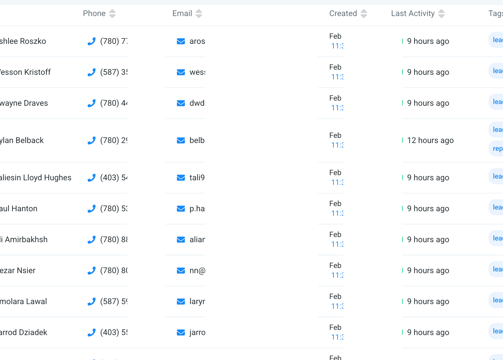The width and height of the screenshot is (503, 360).
Task: Click lead tag in Ashlee Roszko row
Action: (x=496, y=40)
